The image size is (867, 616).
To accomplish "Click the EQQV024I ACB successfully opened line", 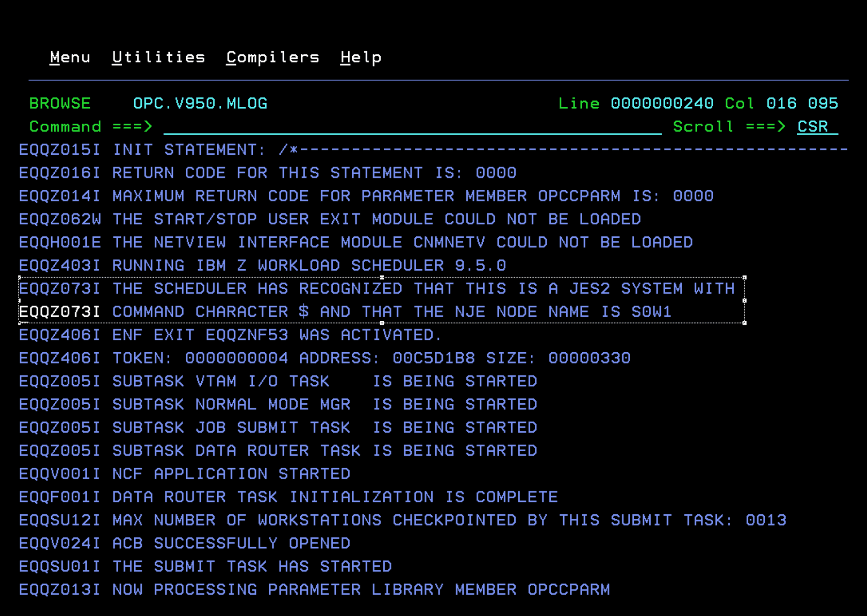I will pyautogui.click(x=184, y=543).
